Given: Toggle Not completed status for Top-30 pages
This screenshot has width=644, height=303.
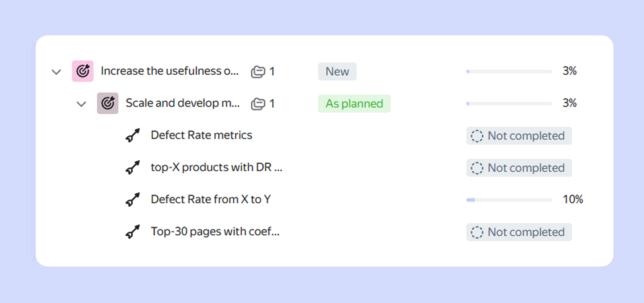Looking at the screenshot, I should (x=519, y=232).
